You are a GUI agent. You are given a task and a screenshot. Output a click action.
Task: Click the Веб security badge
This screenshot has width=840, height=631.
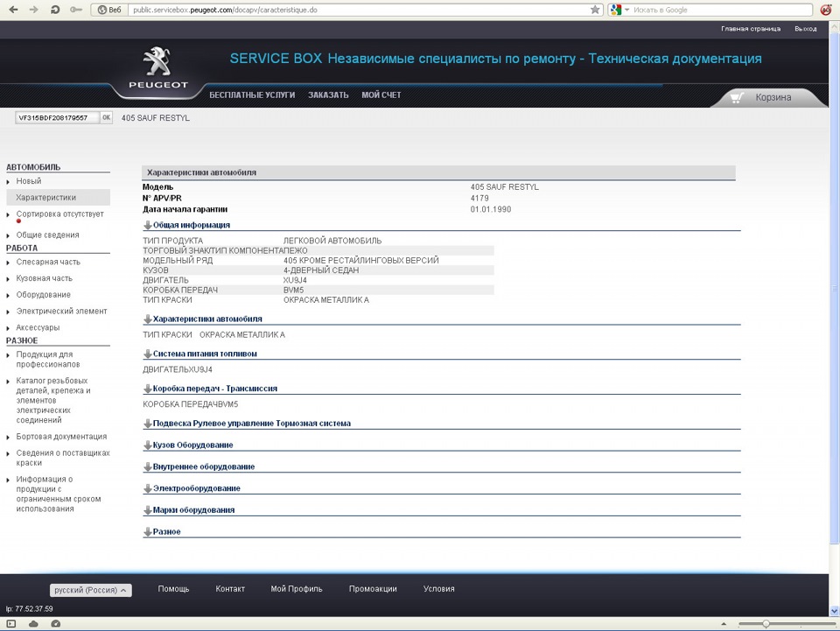tap(110, 10)
